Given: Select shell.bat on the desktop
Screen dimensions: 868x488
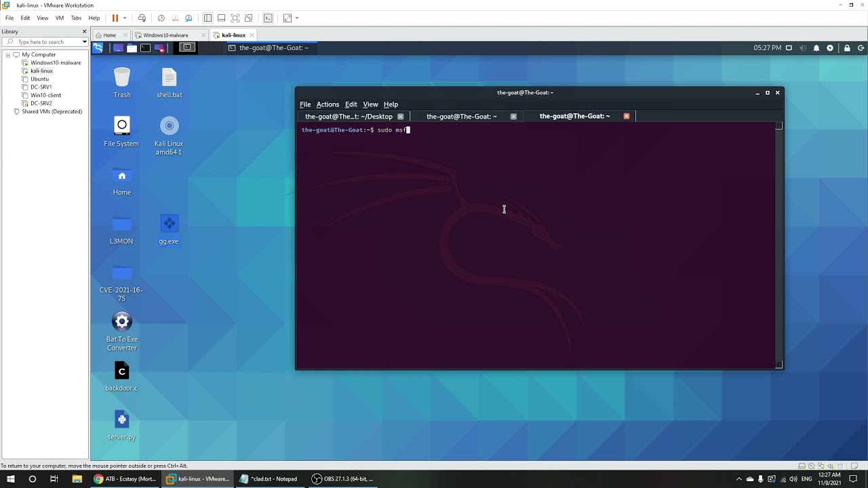Looking at the screenshot, I should pos(169,83).
